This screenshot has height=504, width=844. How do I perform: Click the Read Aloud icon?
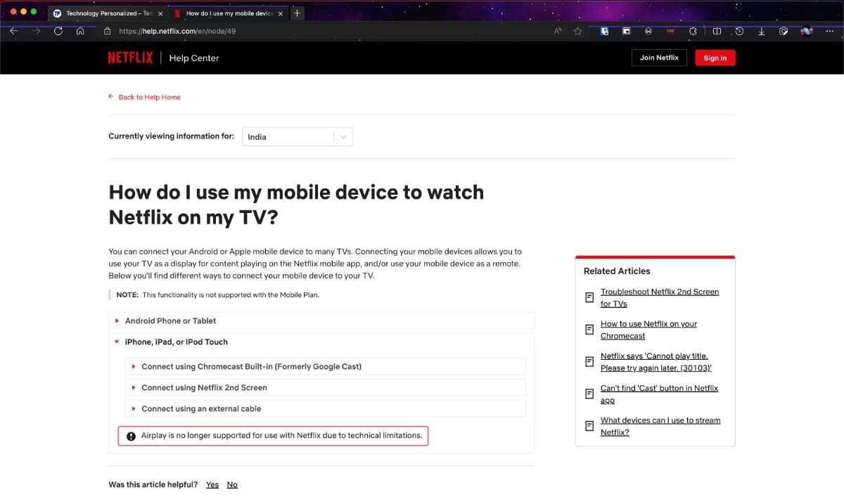tap(558, 31)
